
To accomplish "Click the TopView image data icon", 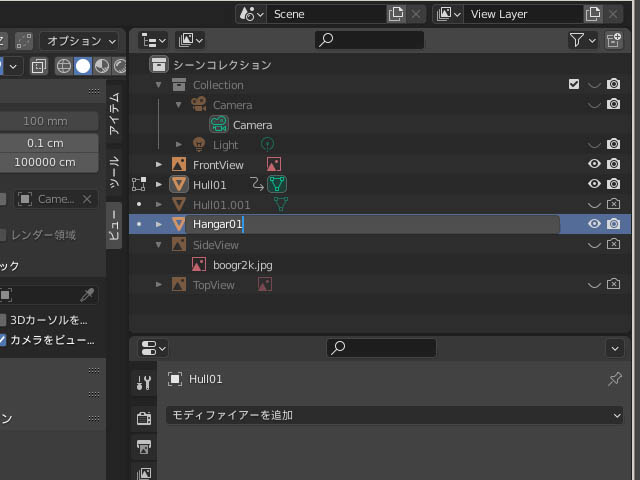I will click(x=264, y=284).
